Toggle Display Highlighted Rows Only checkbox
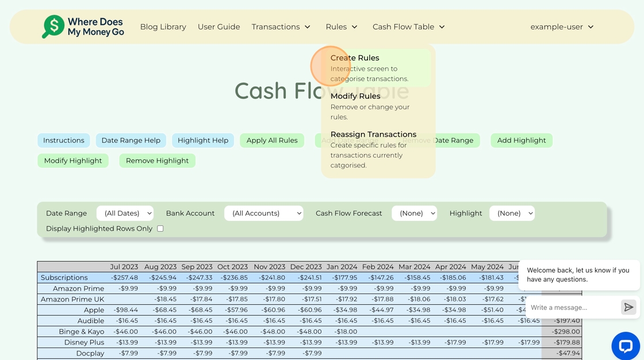This screenshot has width=644, height=360. click(x=160, y=228)
